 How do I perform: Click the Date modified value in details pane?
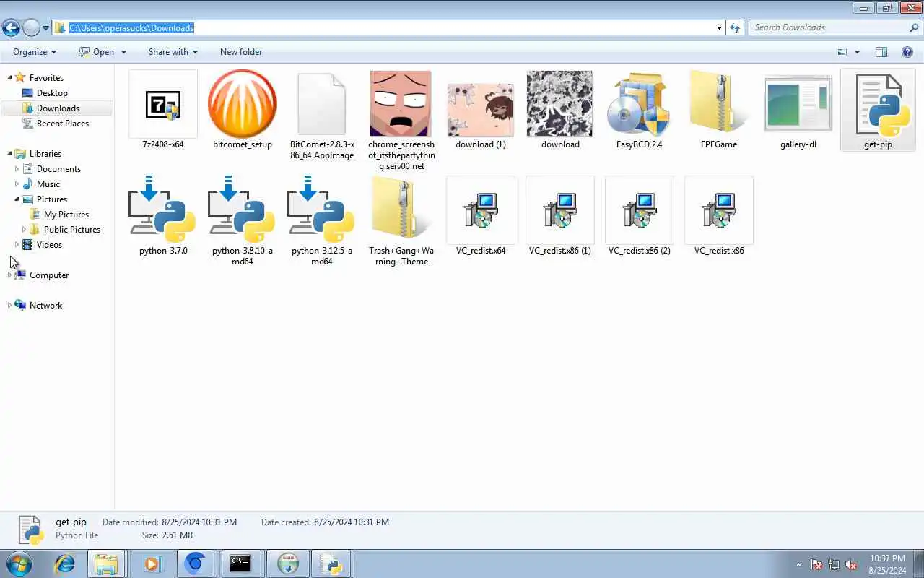pyautogui.click(x=199, y=522)
